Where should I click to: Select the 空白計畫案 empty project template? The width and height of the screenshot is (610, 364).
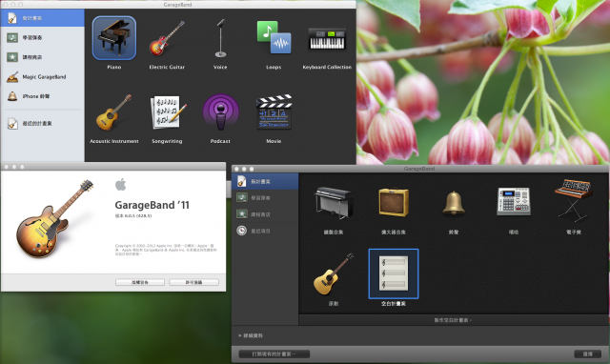pos(394,273)
